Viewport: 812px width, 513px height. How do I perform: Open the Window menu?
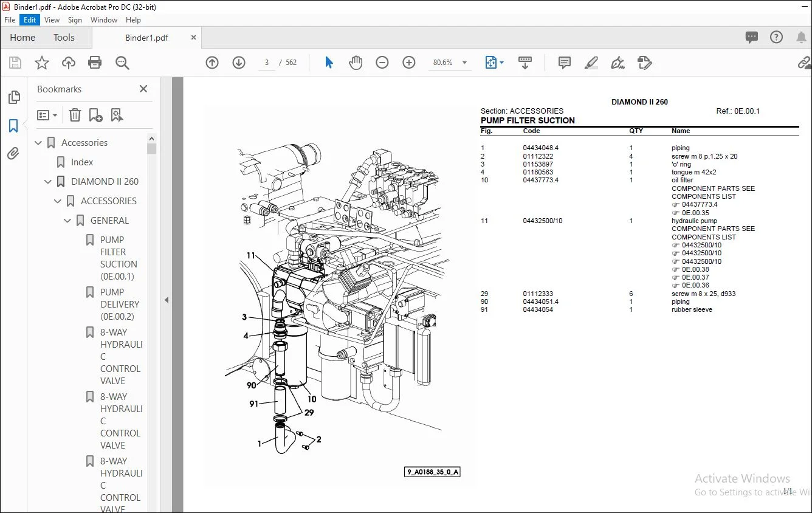104,20
